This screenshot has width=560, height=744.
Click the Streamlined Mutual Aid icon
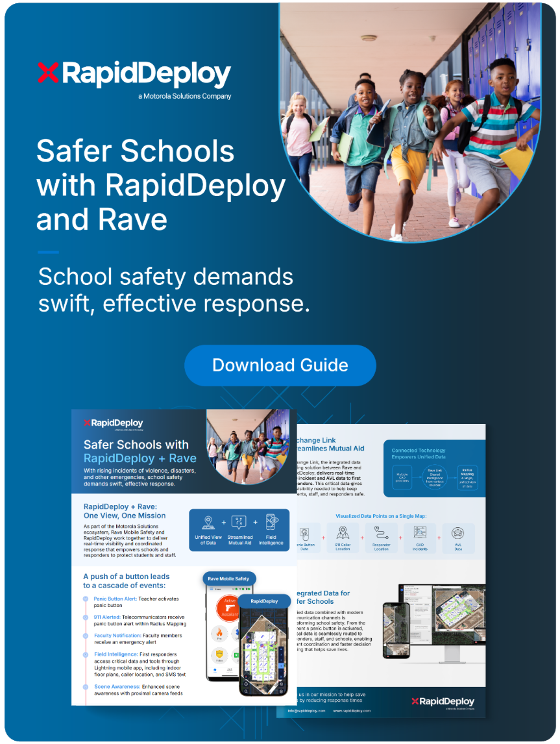tap(239, 523)
